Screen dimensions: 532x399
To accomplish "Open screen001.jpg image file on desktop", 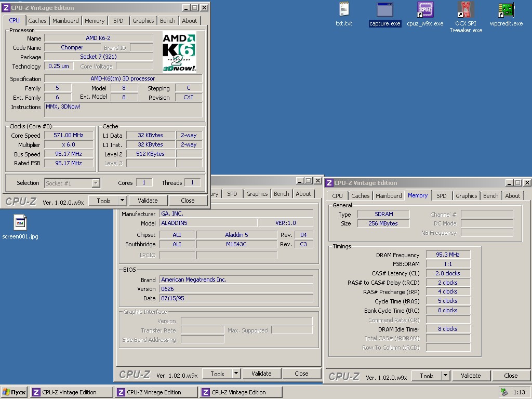I will (20, 227).
